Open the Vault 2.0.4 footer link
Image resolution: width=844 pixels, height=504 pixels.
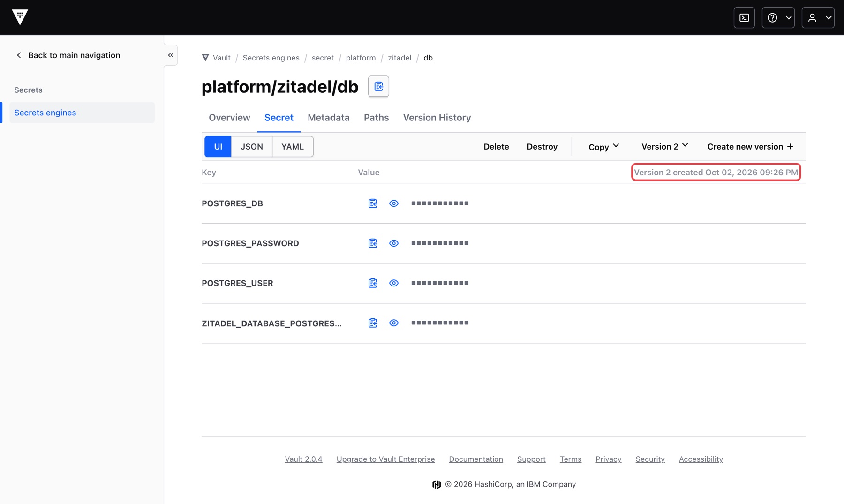point(303,459)
